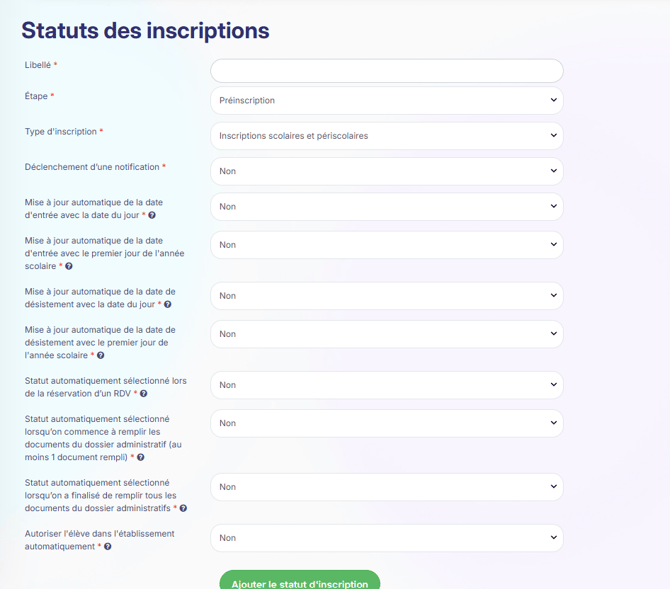Open dropdown for finalized administrative documents status
670x589 pixels.
click(386, 487)
